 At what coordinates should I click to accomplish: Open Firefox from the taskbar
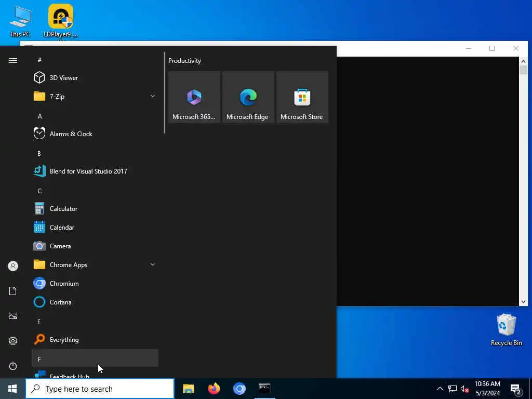pos(214,389)
